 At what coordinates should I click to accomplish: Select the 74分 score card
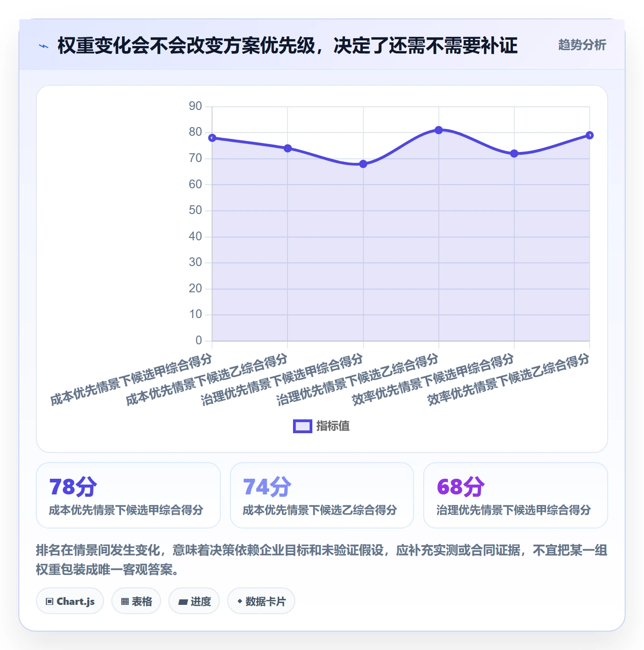[x=322, y=495]
